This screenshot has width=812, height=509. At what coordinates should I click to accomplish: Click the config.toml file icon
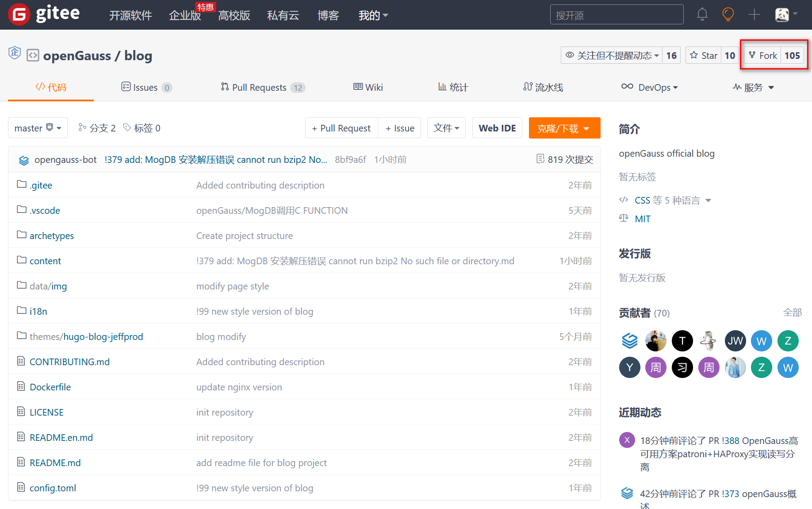(x=21, y=487)
